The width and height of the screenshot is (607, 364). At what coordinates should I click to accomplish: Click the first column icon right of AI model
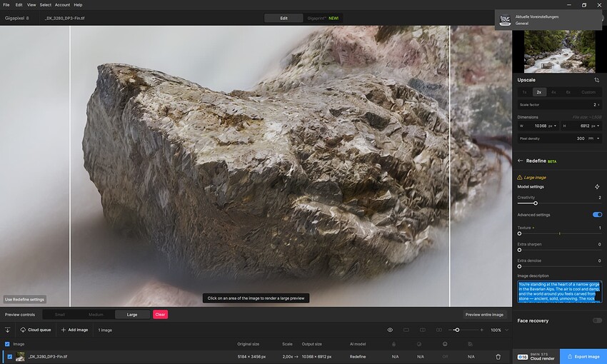tap(393, 344)
